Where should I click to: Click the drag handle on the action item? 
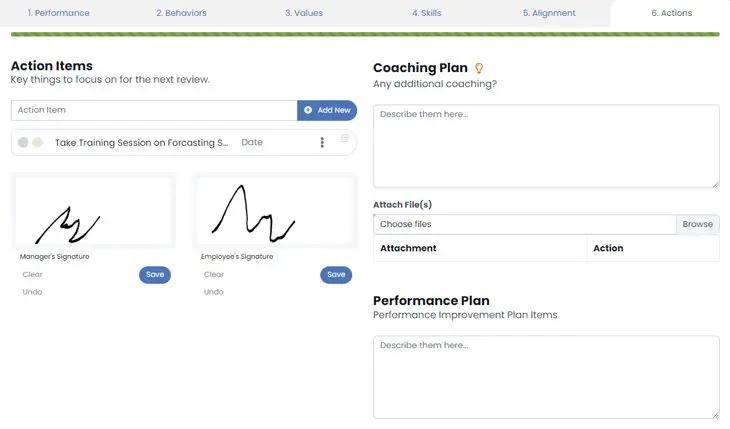pos(345,138)
